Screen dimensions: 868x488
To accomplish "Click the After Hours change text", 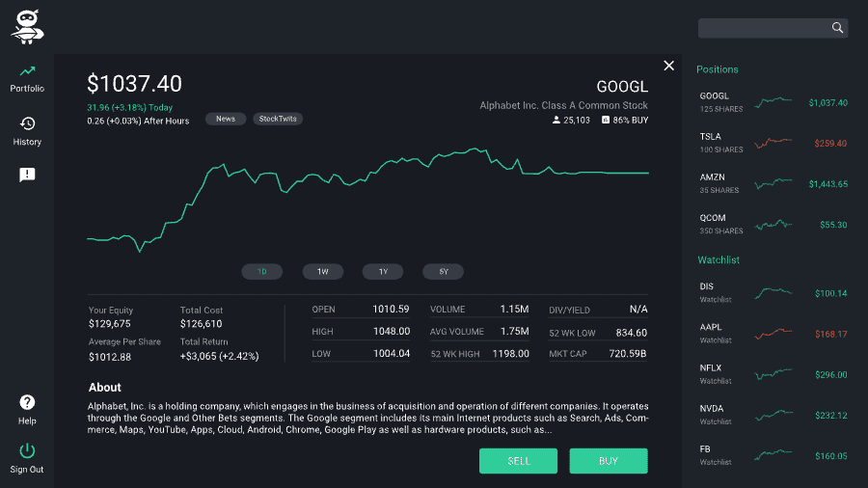I will [x=138, y=121].
